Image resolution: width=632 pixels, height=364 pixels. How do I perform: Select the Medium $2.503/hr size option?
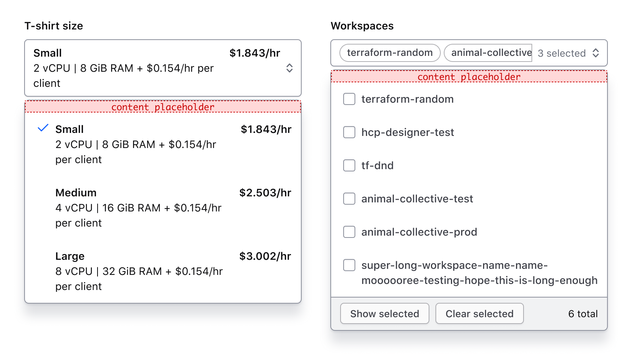tap(163, 208)
